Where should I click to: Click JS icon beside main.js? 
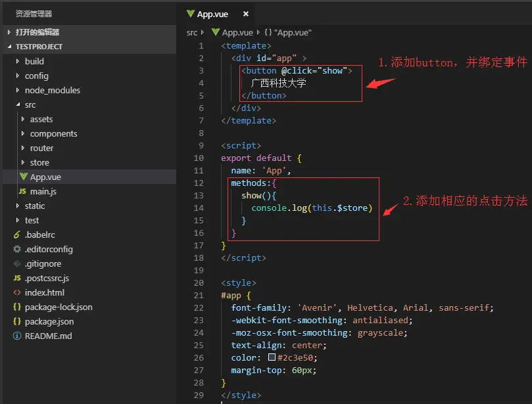22,191
